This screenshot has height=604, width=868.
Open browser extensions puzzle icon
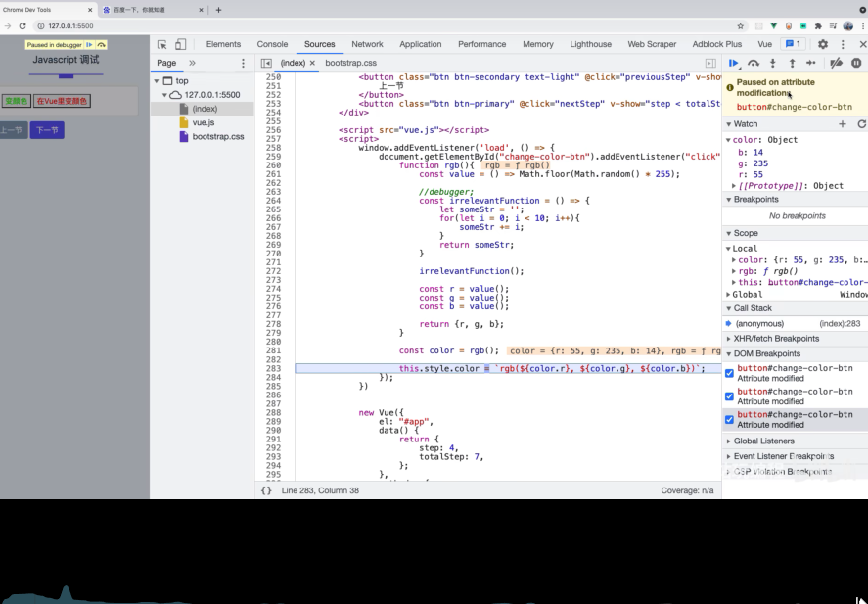click(818, 26)
